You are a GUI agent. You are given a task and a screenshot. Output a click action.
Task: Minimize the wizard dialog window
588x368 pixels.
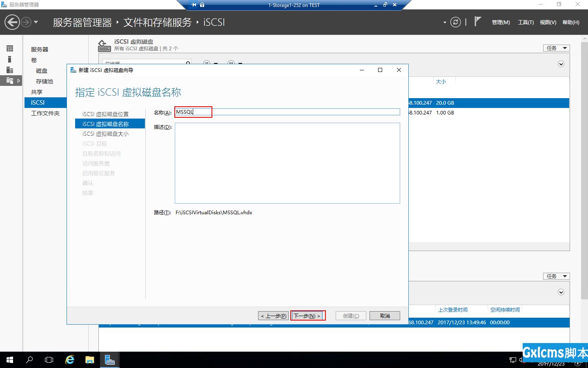point(361,70)
